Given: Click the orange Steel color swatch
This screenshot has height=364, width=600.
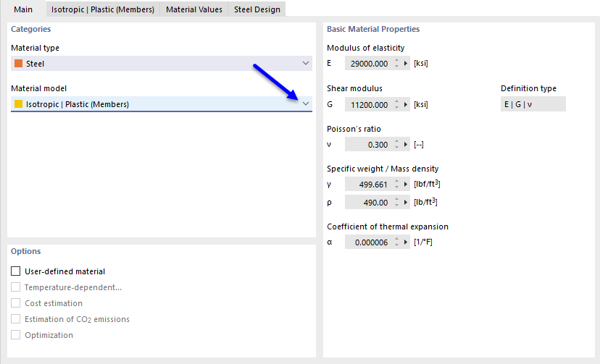Looking at the screenshot, I should tap(18, 64).
